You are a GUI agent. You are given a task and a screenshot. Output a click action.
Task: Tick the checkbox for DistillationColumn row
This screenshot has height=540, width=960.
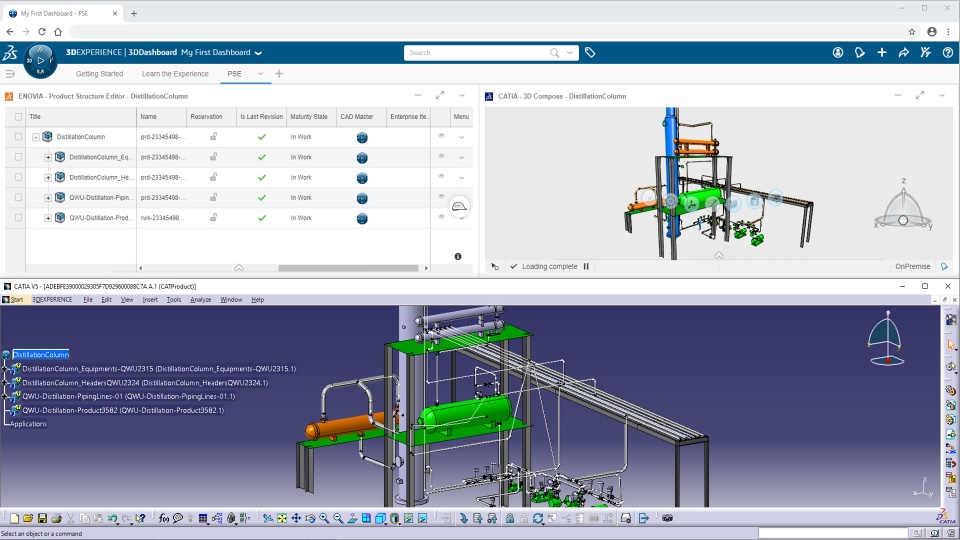click(x=18, y=137)
